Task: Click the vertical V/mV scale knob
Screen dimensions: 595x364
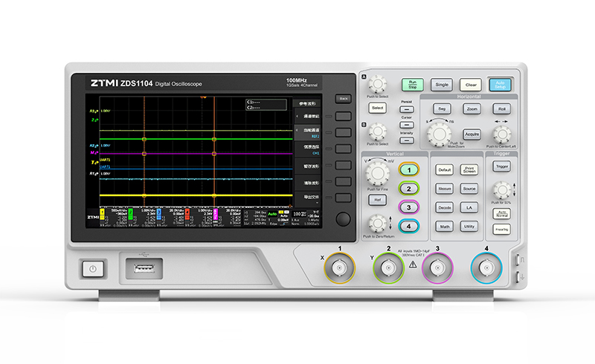Action: click(x=377, y=173)
